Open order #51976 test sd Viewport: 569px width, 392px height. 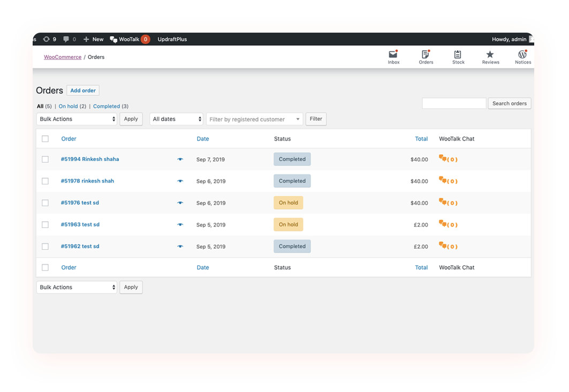pos(80,203)
